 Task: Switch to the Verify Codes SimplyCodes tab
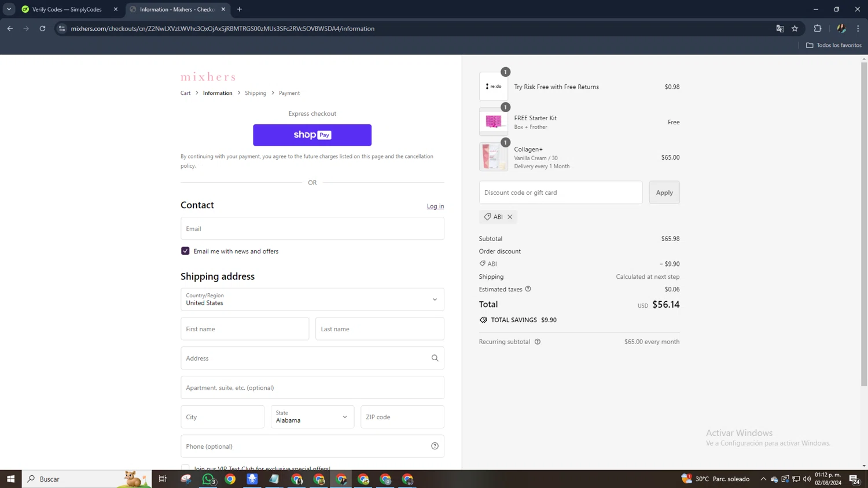point(67,9)
